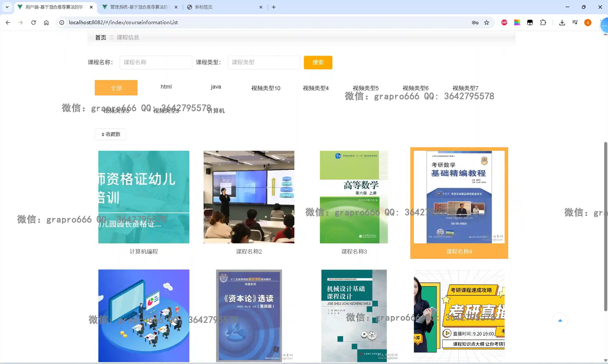Expand the tab search dropdown arrow
The height and width of the screenshot is (364, 608).
click(x=7, y=7)
